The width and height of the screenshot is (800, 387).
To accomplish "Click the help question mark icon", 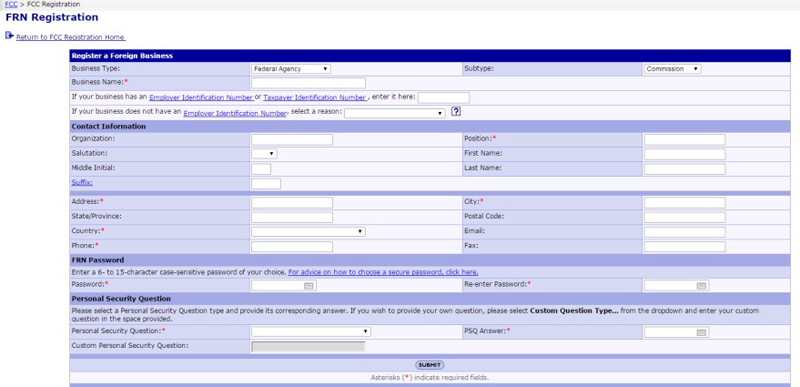I will [x=456, y=112].
